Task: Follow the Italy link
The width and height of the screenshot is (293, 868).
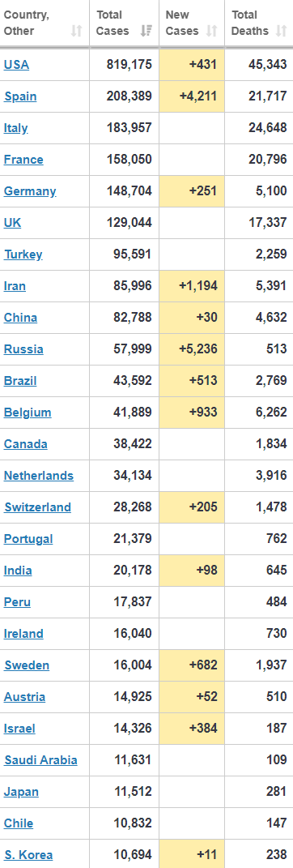Action: (x=15, y=128)
